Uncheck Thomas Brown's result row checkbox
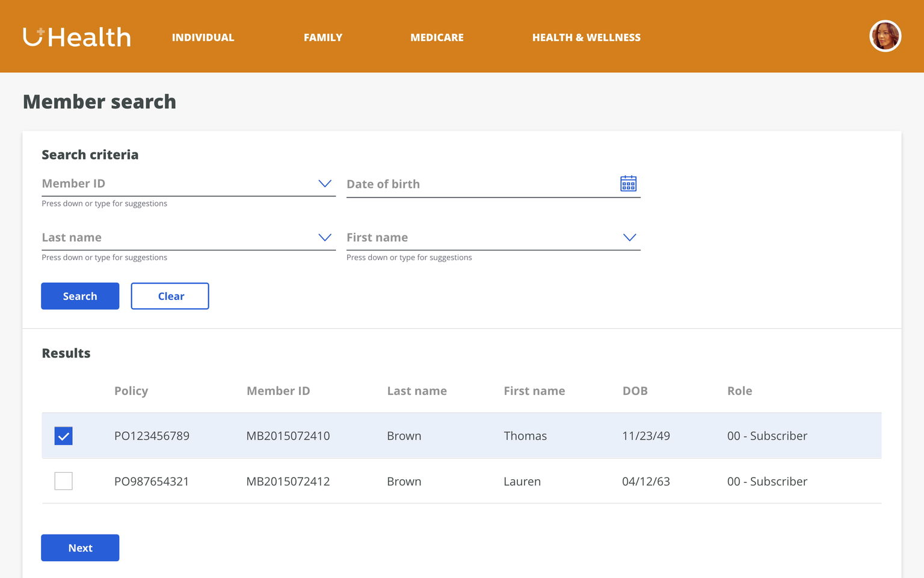 (63, 435)
